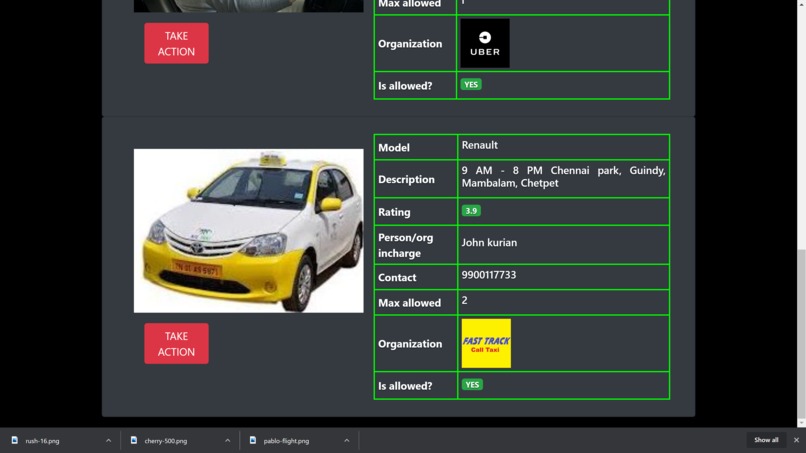Select contact number 9900117733

point(488,275)
